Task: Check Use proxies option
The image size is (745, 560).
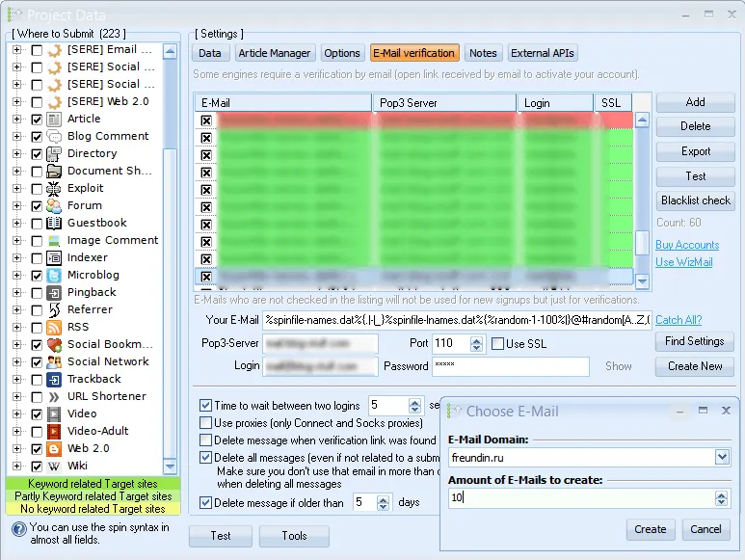Action: (x=205, y=423)
